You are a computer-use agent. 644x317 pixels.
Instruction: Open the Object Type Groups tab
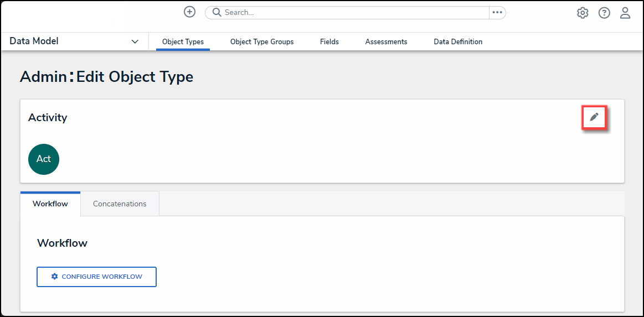262,41
